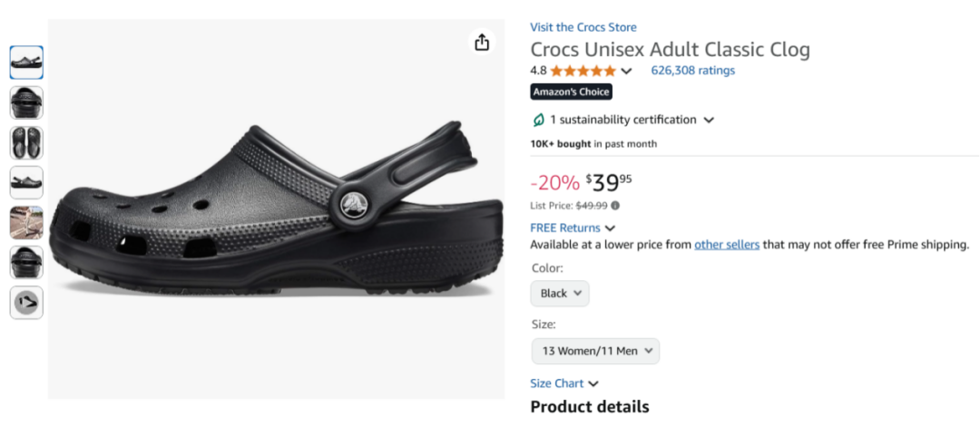
Task: Click the Amazon's Choice badge
Action: point(571,92)
